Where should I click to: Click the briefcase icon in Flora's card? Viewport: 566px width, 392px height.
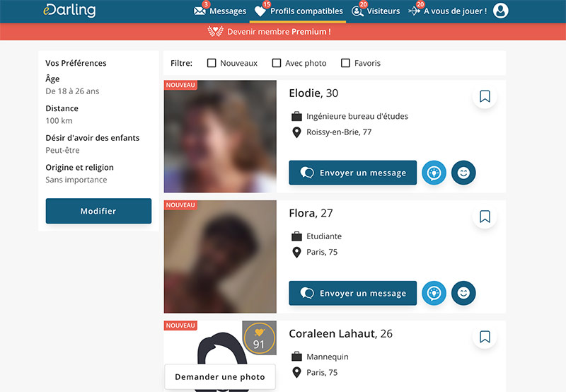pyautogui.click(x=296, y=236)
